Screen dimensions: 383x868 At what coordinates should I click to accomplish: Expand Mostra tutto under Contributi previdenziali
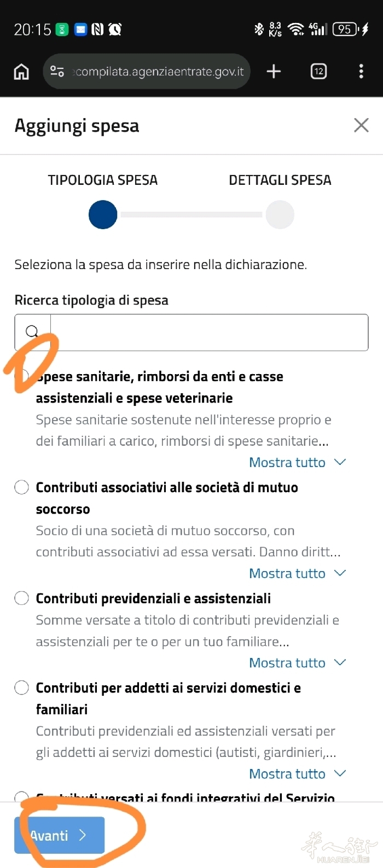[x=297, y=662]
